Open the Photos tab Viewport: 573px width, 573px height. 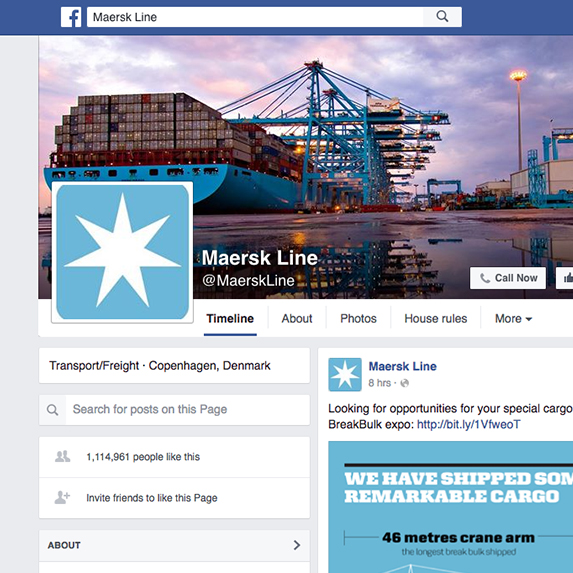coord(358,319)
